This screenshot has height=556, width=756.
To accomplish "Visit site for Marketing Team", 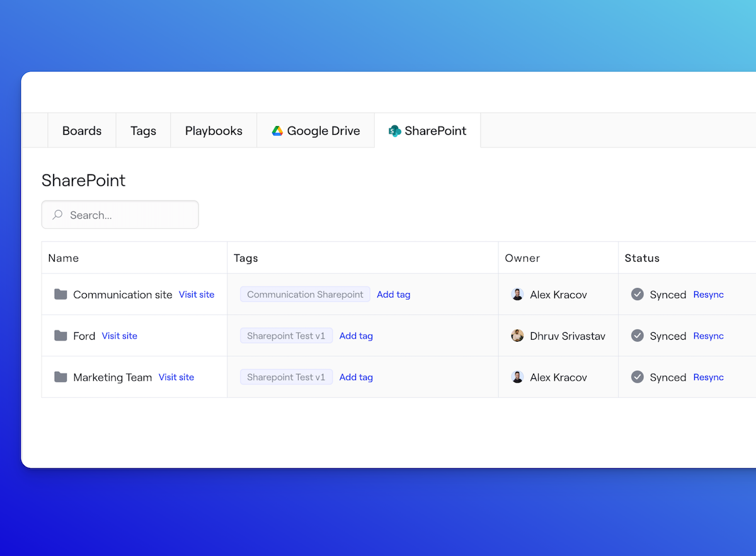I will (176, 377).
